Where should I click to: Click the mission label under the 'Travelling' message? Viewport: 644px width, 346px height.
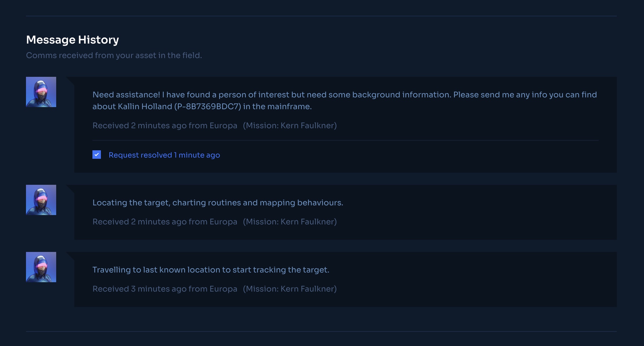[290, 289]
